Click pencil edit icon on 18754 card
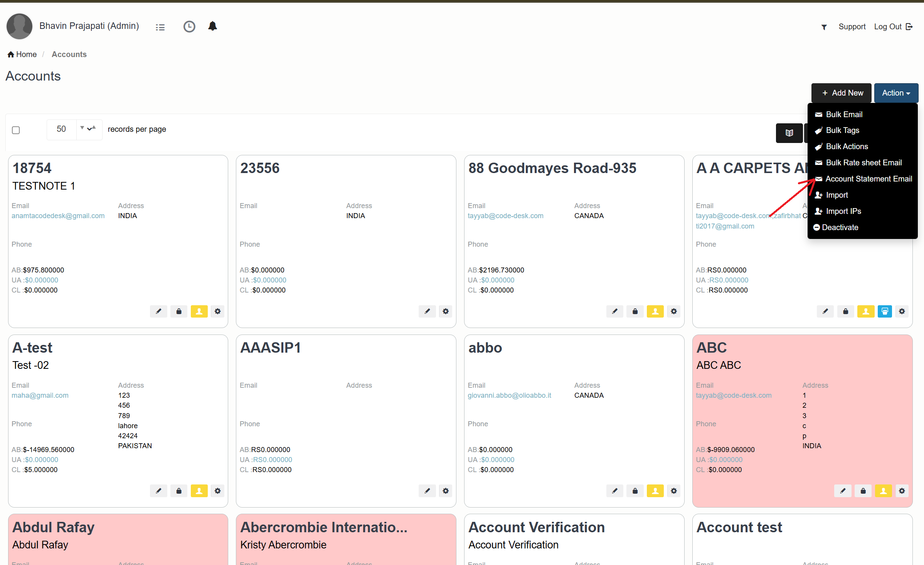This screenshot has height=565, width=924. pyautogui.click(x=158, y=311)
